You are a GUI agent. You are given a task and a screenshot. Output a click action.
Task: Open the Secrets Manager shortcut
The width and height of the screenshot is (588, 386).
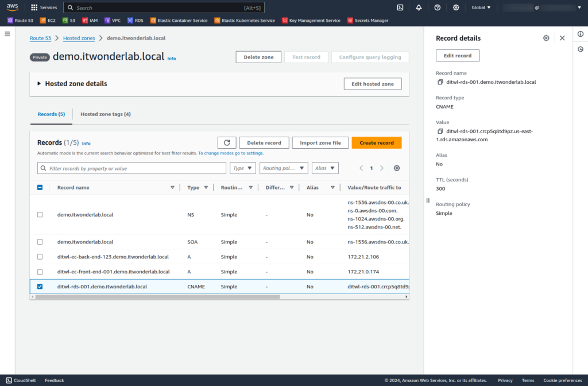click(x=367, y=21)
